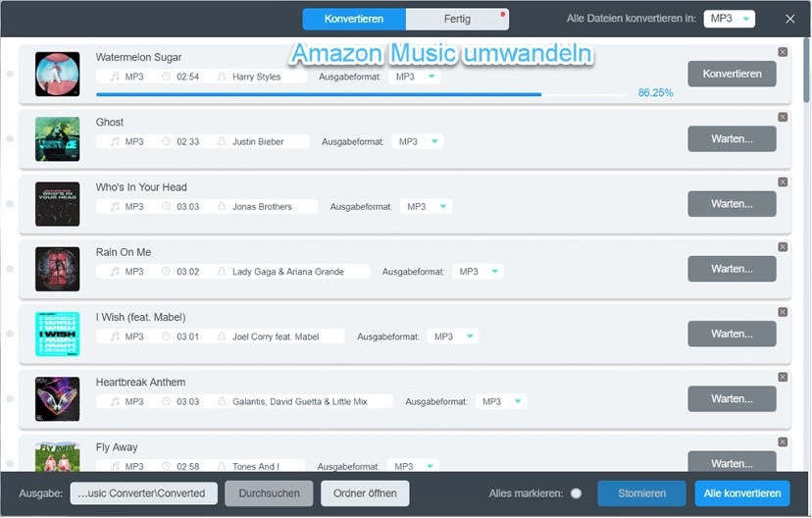Click the artist icon beside Lady Gaga & Ariana Grande
The width and height of the screenshot is (812, 518).
222,272
